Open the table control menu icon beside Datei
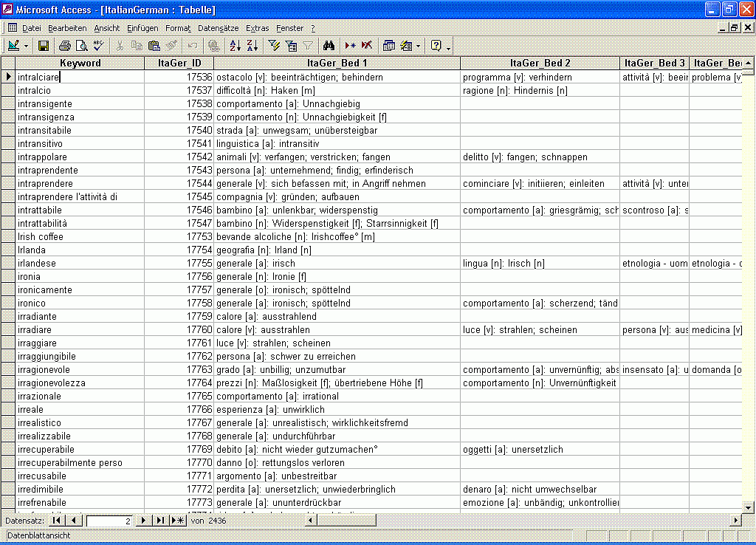 tap(13, 28)
